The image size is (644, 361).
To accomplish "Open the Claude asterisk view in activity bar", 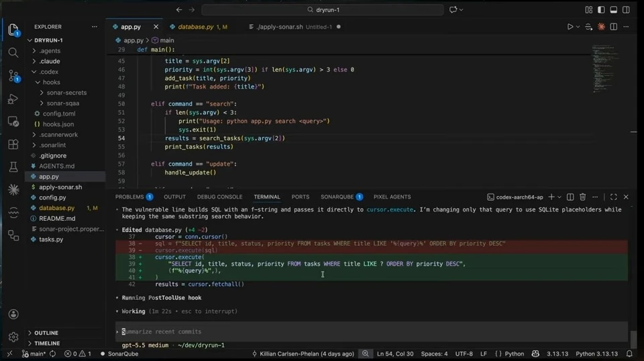I will pos(13,189).
